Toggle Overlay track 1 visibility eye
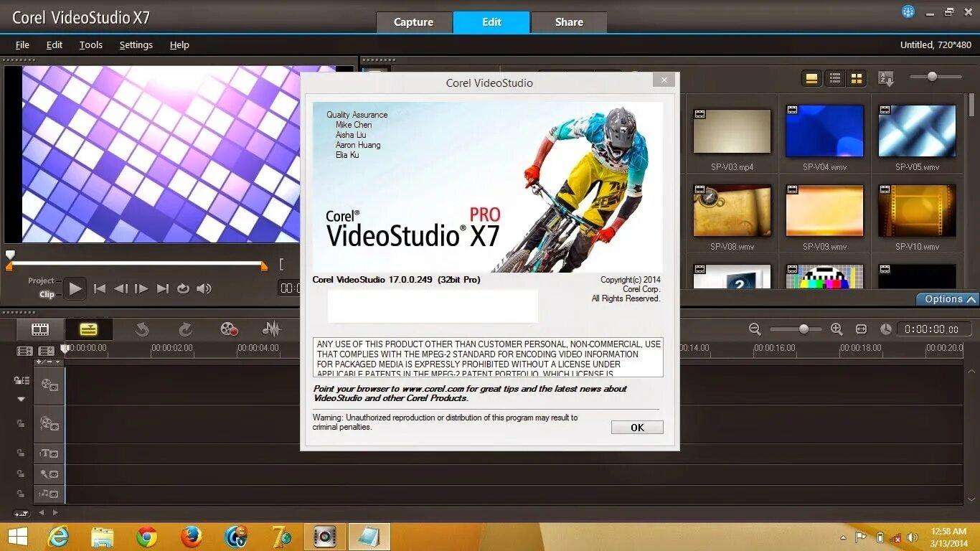980x551 pixels. (54, 425)
